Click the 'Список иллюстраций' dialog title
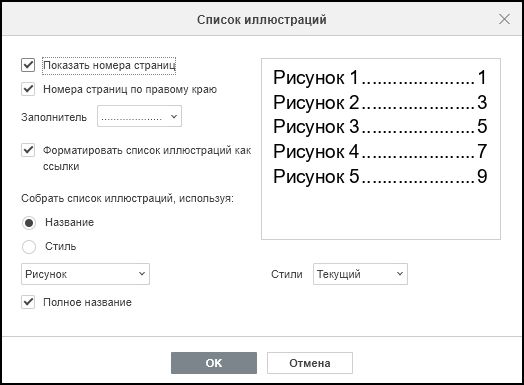Viewport: 524px width, 385px height. point(262,20)
